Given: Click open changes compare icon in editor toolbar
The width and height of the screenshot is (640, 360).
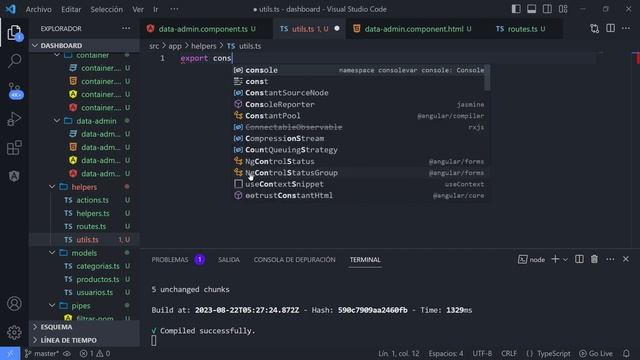Looking at the screenshot, I should 595,29.
